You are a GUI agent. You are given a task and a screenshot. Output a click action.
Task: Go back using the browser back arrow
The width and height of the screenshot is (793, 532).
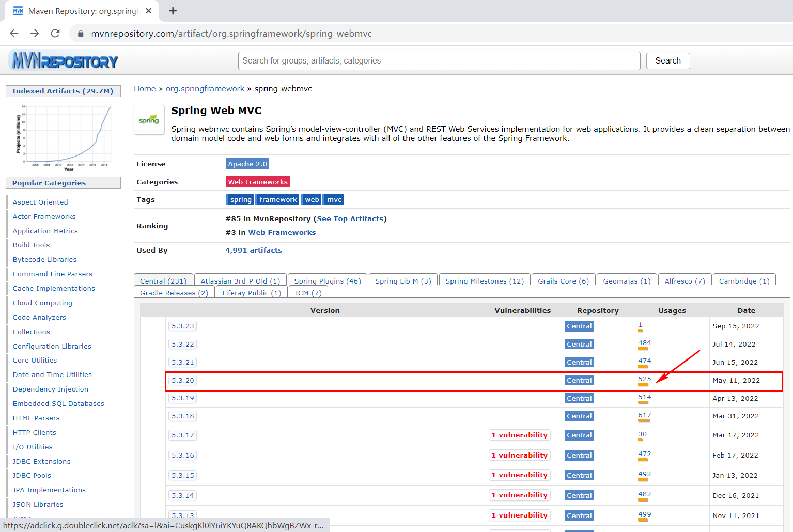click(14, 33)
